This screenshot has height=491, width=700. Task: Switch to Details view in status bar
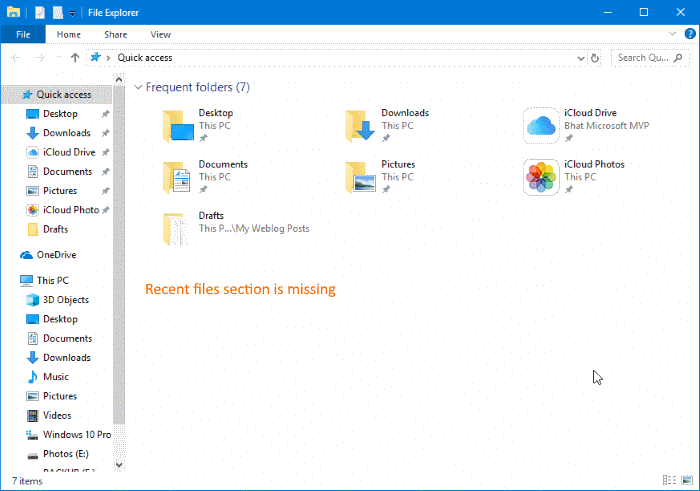pyautogui.click(x=669, y=480)
